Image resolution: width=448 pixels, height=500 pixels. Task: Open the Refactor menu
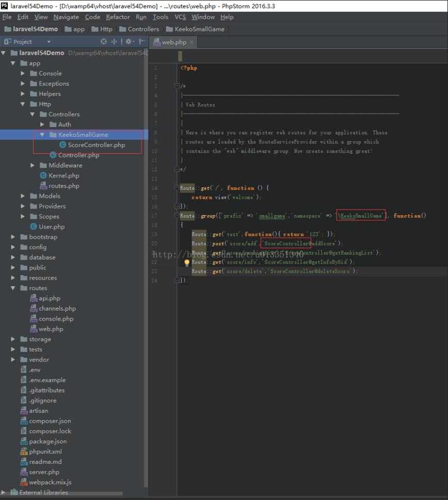coord(118,17)
